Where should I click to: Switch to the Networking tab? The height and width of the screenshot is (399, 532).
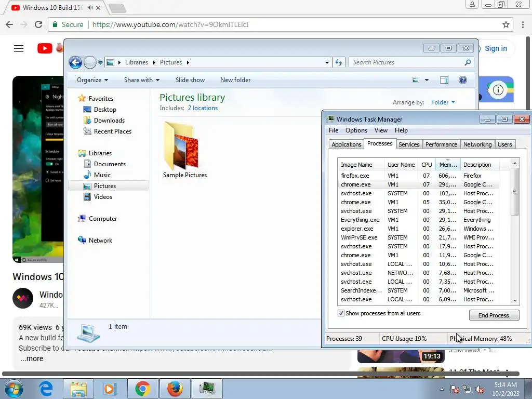(x=477, y=144)
